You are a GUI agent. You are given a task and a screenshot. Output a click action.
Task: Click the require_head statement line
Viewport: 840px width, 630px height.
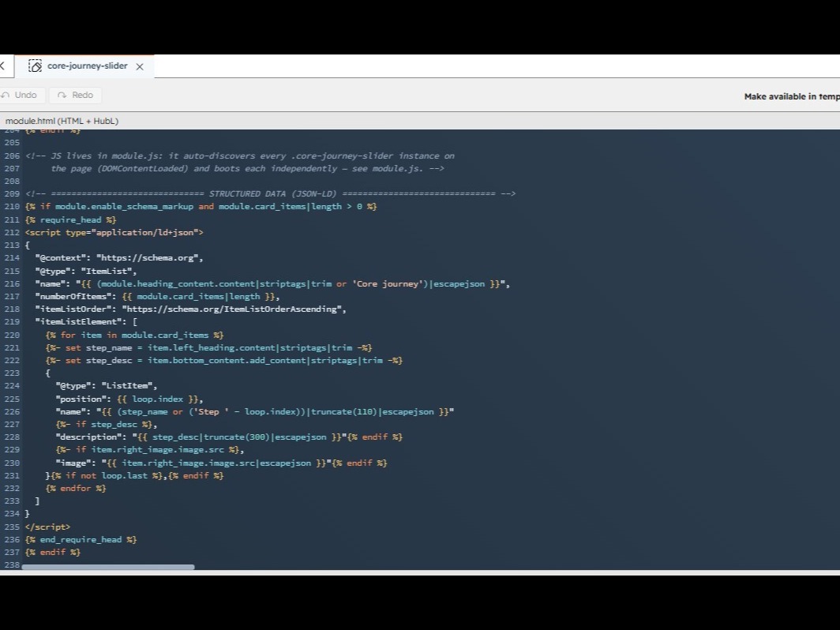point(71,219)
